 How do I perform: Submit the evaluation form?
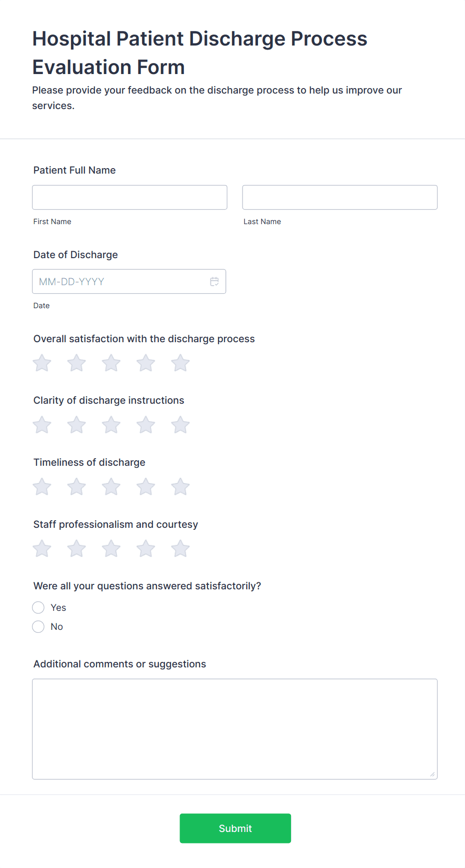coord(235,828)
